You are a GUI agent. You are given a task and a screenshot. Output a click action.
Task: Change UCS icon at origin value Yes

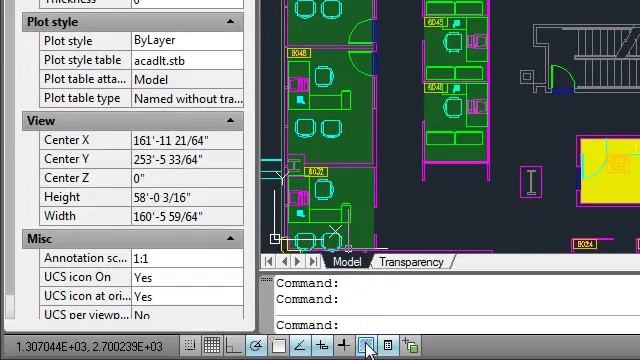click(x=187, y=296)
